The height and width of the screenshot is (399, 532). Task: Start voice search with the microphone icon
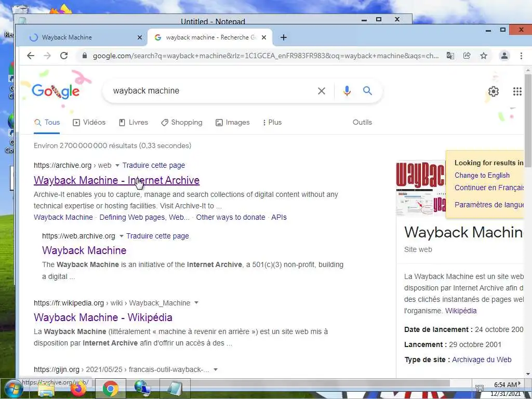click(x=347, y=91)
